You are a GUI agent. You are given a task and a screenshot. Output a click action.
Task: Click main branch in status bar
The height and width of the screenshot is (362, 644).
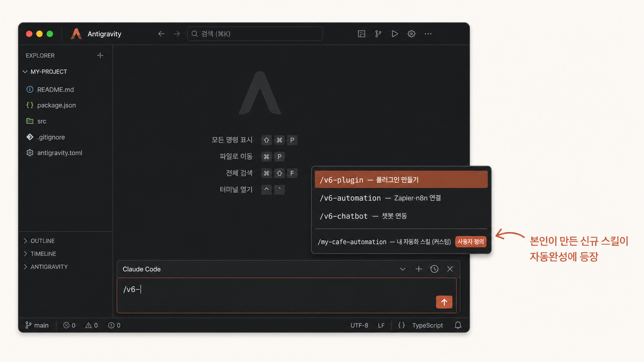coord(37,325)
